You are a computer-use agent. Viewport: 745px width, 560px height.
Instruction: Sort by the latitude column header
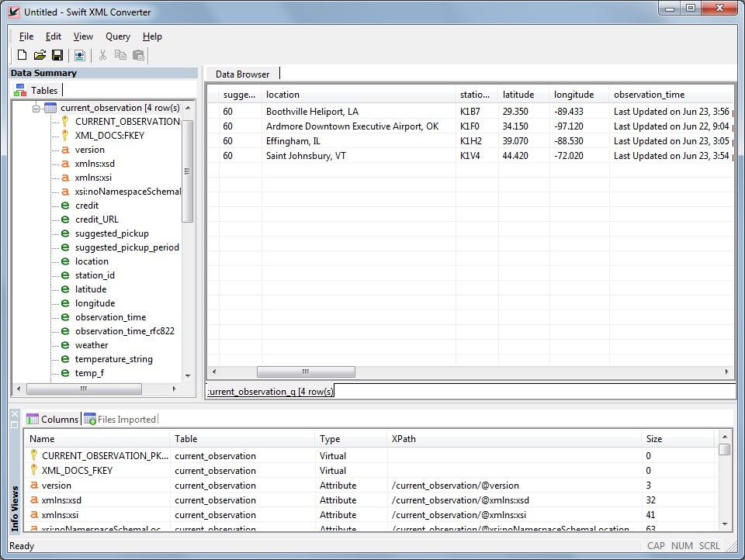[523, 95]
